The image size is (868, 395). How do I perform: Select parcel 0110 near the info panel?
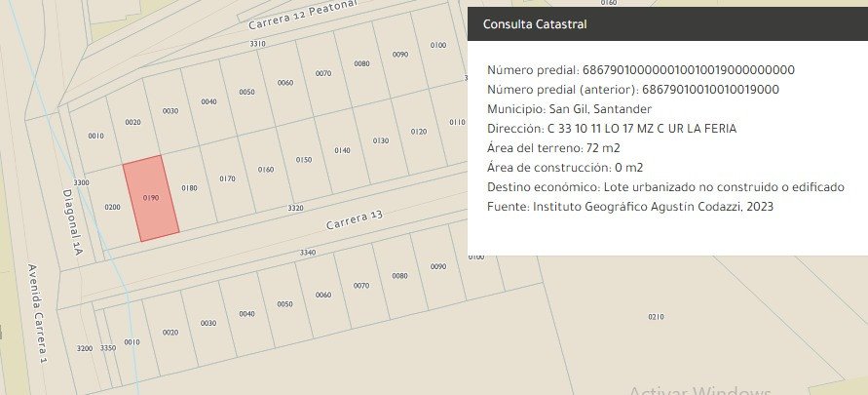(456, 123)
